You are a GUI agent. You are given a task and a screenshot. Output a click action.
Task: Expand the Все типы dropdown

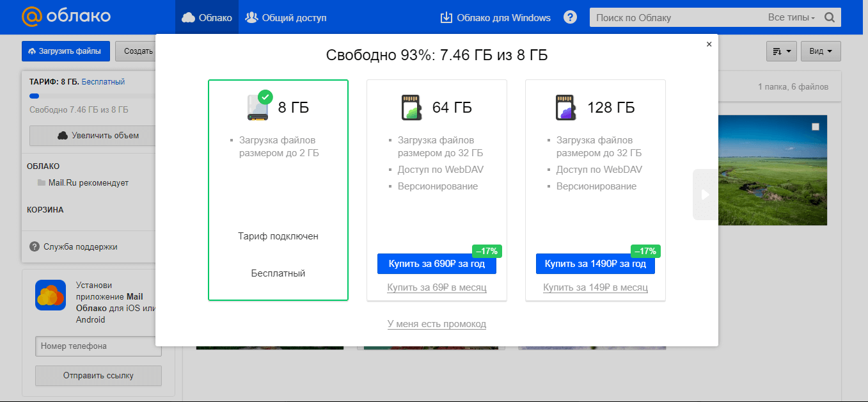pos(791,17)
